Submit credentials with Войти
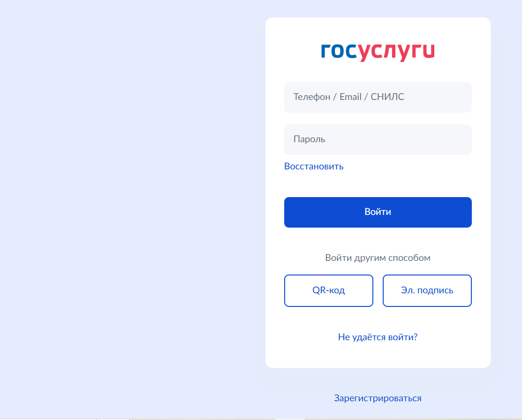Image resolution: width=522 pixels, height=420 pixels. 378,212
